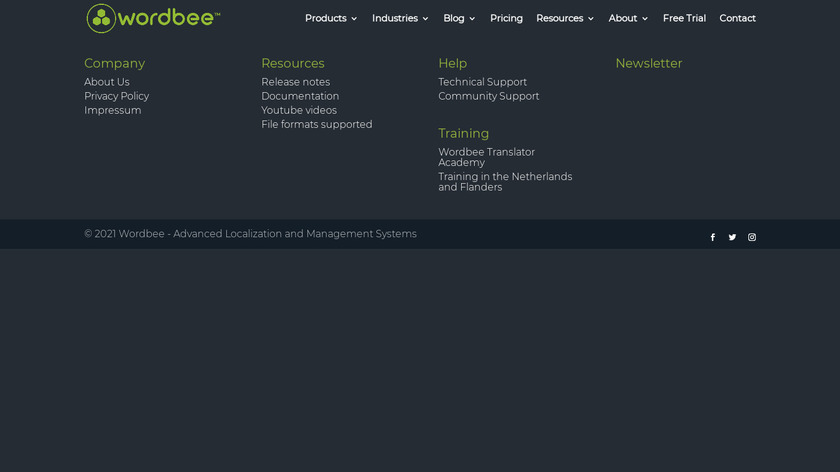Image resolution: width=840 pixels, height=472 pixels.
Task: Open the Facebook social icon
Action: (x=712, y=237)
